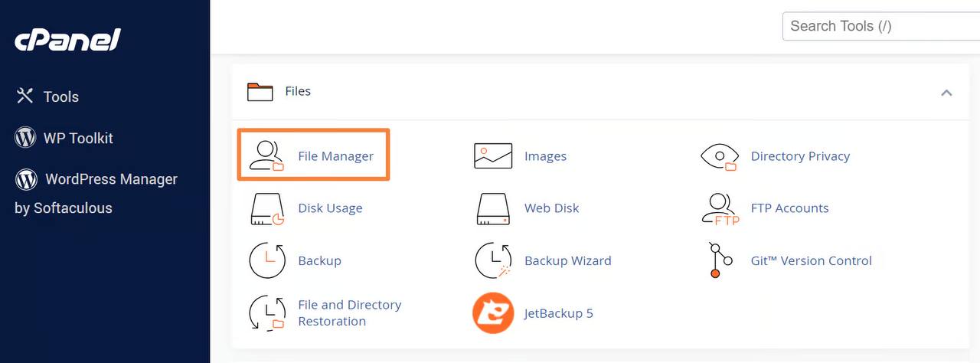This screenshot has height=363, width=980.
Task: Open the Directory Privacy eye icon
Action: (x=720, y=155)
